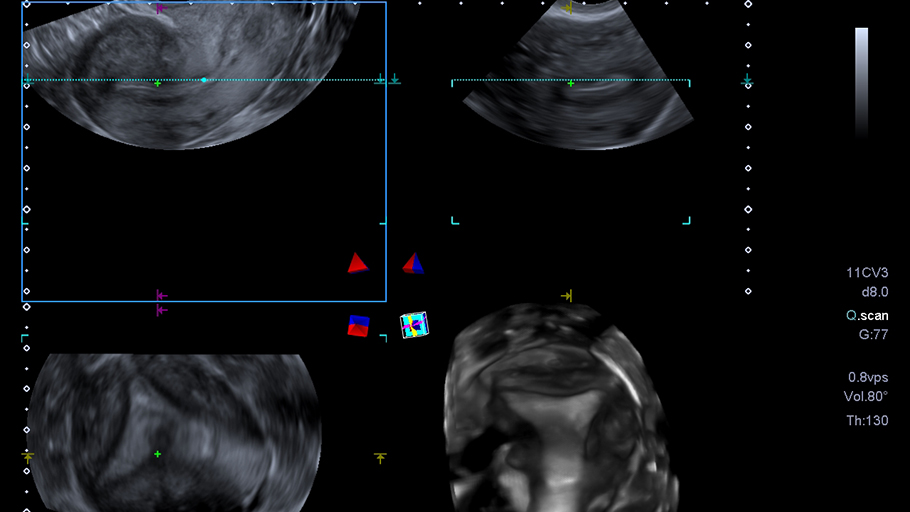Click the teal marker at far right screen edge
The image size is (910, 512).
point(747,80)
